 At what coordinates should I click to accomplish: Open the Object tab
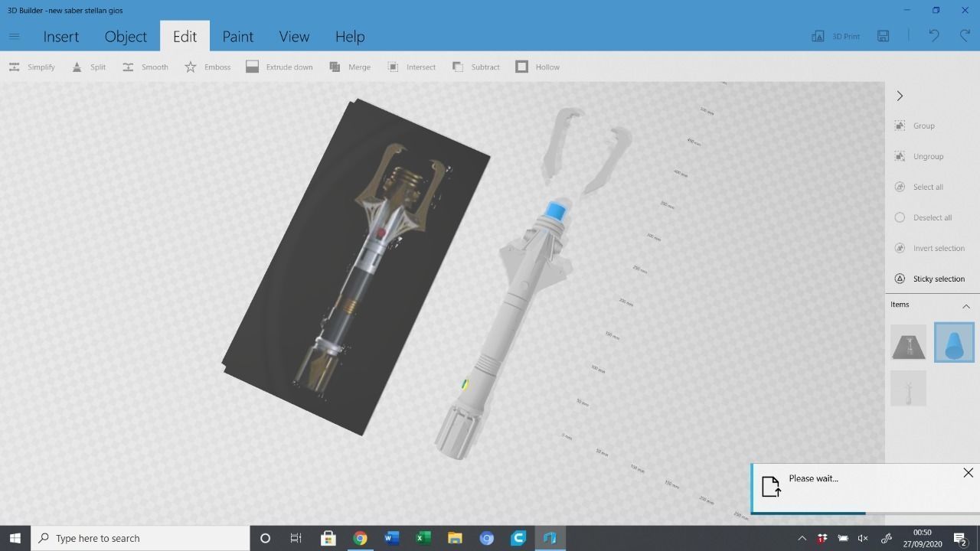[x=126, y=37]
